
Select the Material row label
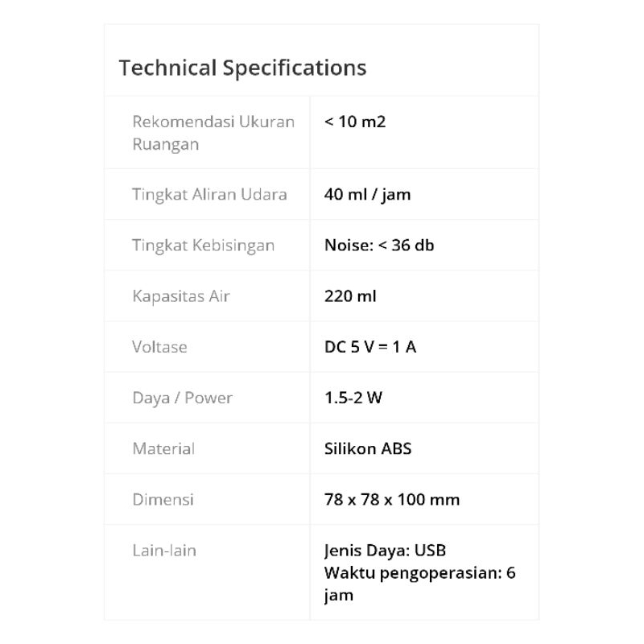pos(163,448)
